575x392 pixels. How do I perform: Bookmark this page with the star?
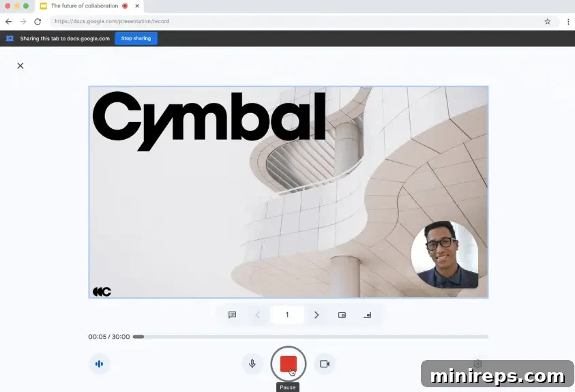548,21
